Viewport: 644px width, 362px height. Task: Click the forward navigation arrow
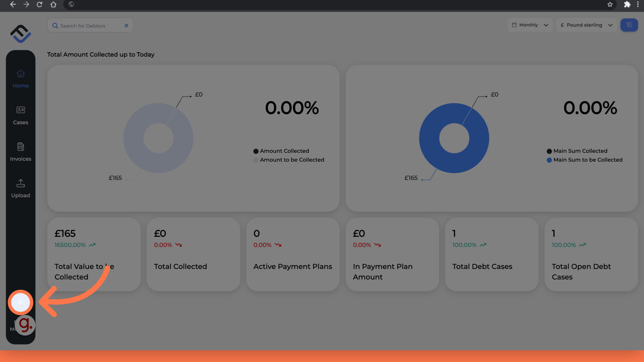(x=26, y=4)
